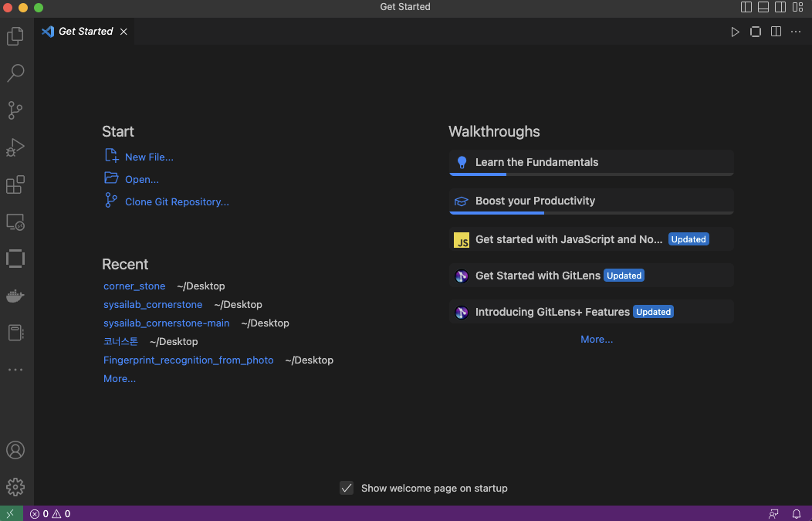Open Get started with JavaScript walkthrough
812x521 pixels.
pyautogui.click(x=591, y=239)
